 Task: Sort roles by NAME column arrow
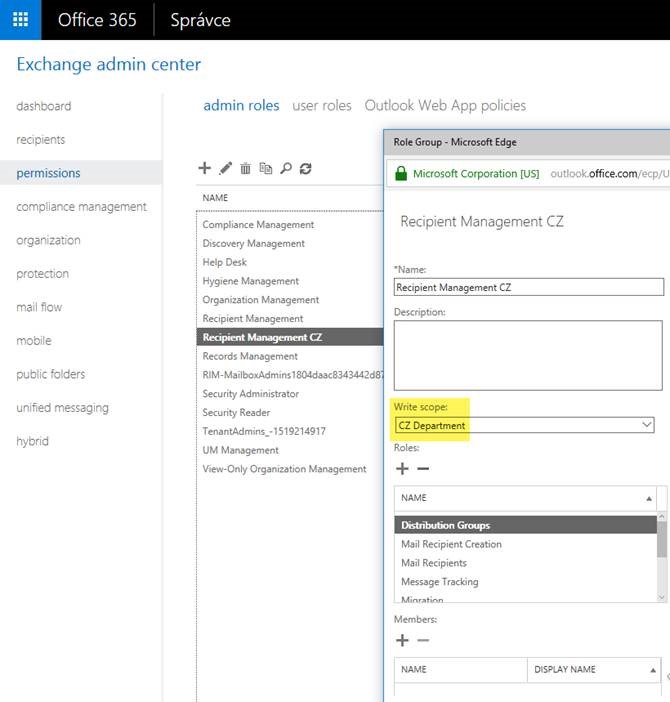(x=649, y=498)
